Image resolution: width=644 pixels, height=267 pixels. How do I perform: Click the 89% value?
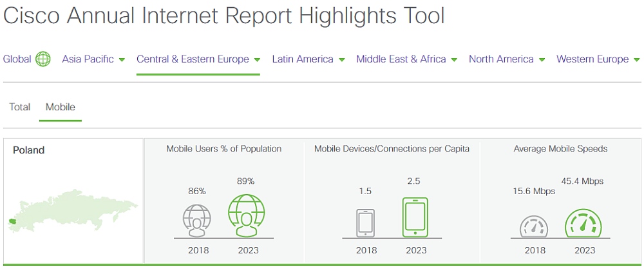(245, 181)
